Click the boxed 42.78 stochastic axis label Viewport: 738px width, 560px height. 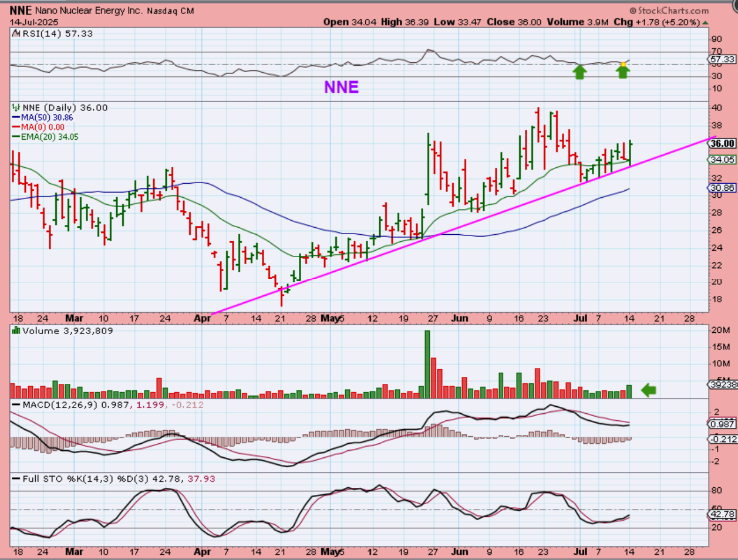tap(722, 514)
